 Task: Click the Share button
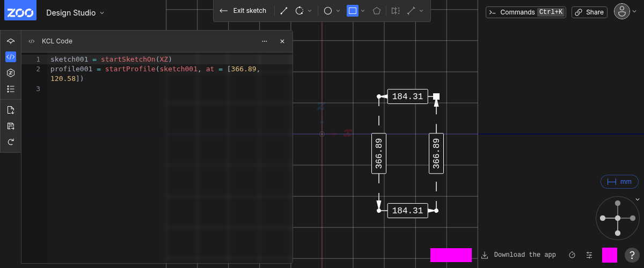[x=589, y=12]
